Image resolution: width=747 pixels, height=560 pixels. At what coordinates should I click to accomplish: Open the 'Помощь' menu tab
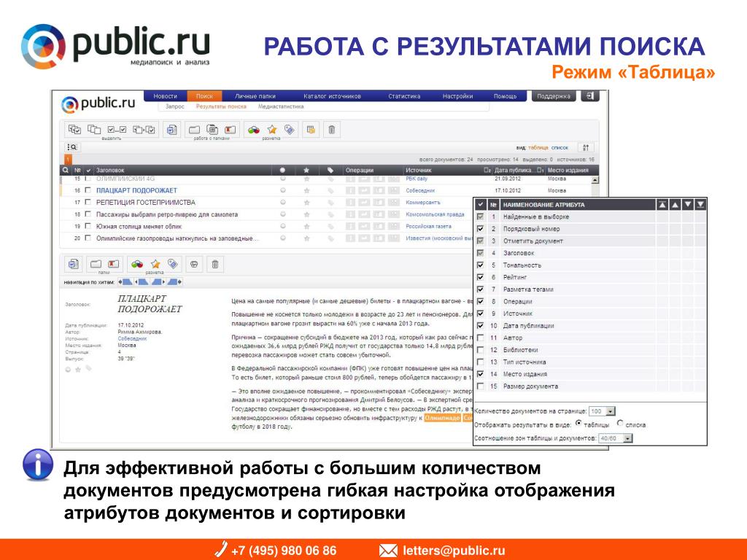(505, 96)
